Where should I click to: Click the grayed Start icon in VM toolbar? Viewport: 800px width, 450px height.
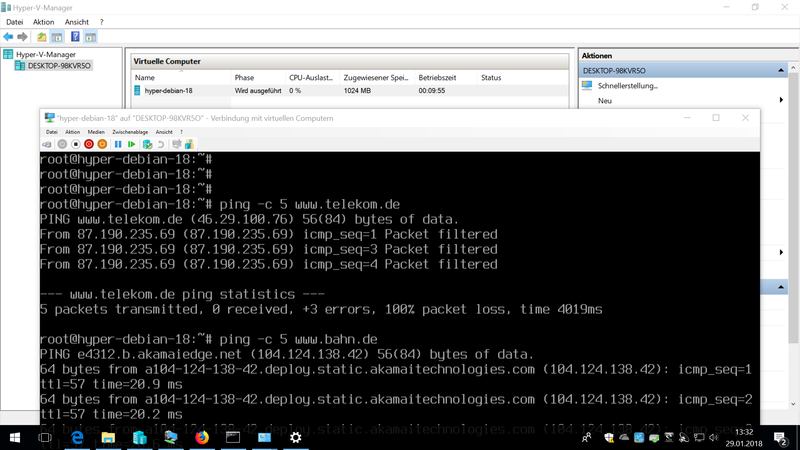[x=62, y=144]
